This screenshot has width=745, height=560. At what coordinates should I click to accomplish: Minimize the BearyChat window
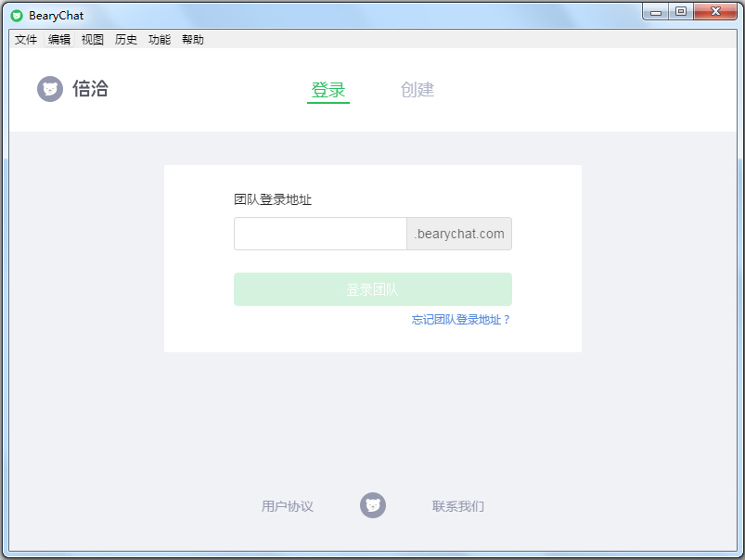pyautogui.click(x=657, y=12)
